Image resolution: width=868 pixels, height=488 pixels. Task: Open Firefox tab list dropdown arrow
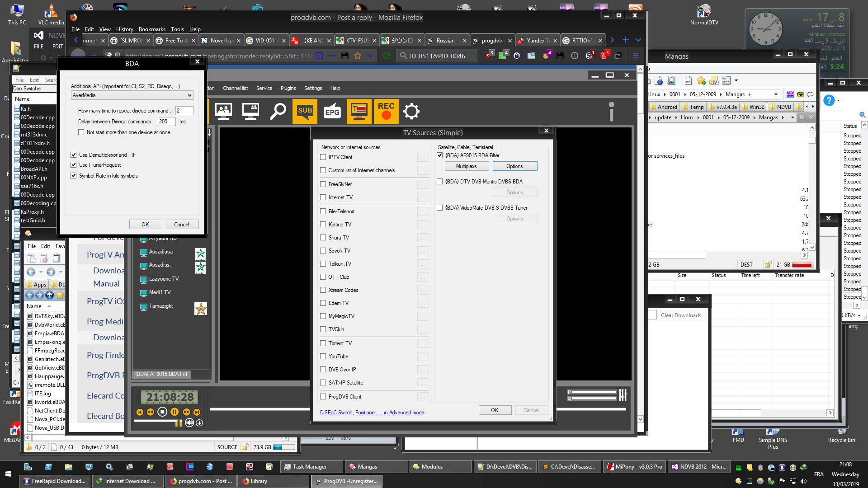pos(638,40)
